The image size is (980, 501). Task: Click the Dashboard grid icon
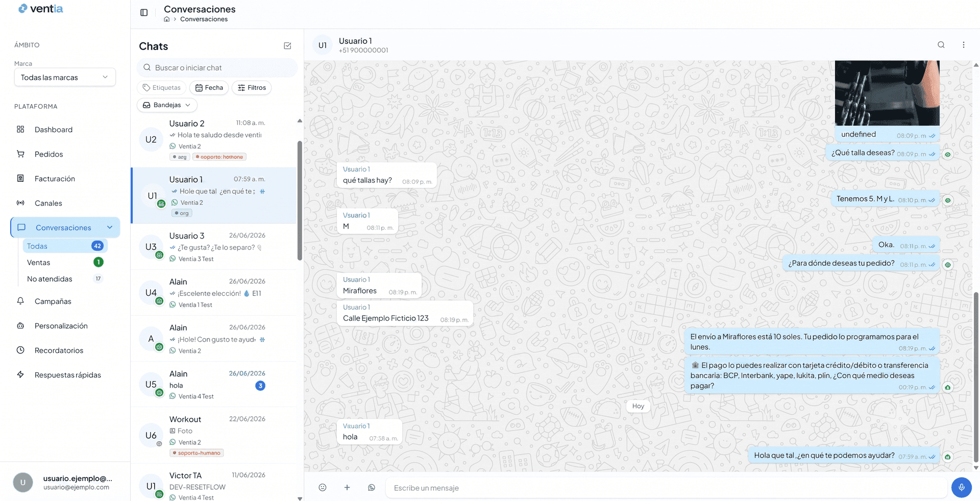[20, 129]
